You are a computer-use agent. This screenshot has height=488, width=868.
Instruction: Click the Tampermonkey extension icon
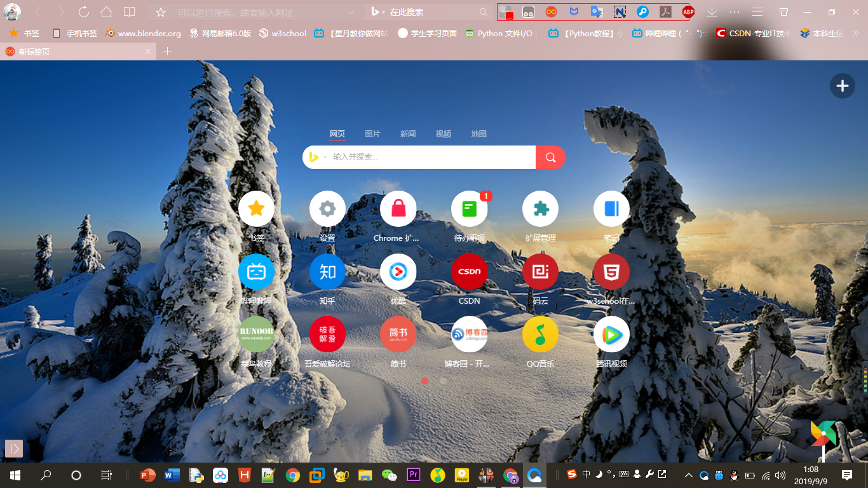[x=528, y=12]
